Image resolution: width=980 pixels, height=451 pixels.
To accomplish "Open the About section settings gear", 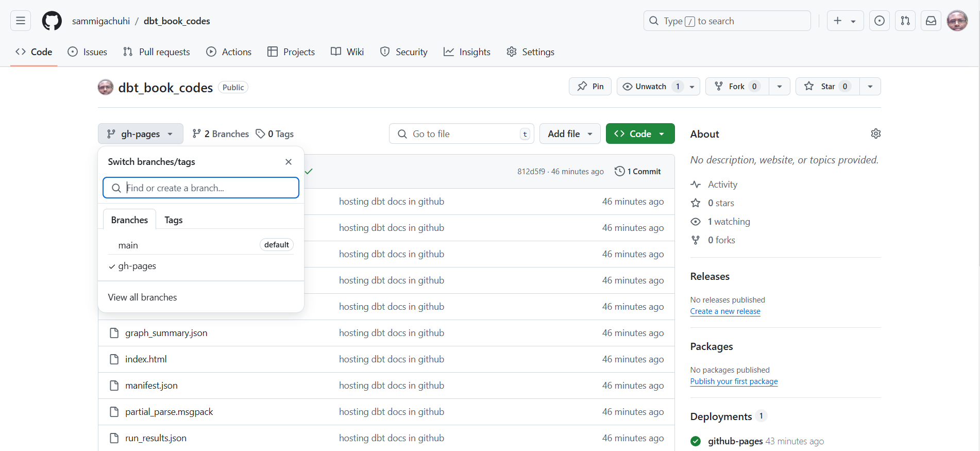I will click(875, 133).
